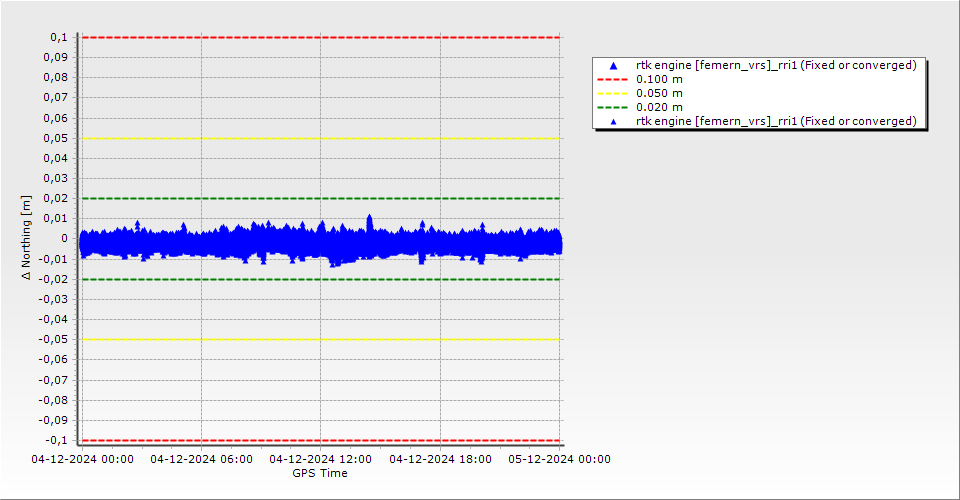The height and width of the screenshot is (500, 960).
Task: Click the lower red dashed threshold line in plot
Action: [320, 440]
